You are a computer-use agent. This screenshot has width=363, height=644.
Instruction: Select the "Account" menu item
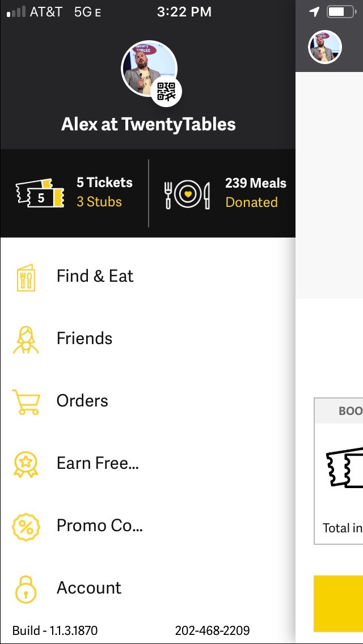(88, 588)
